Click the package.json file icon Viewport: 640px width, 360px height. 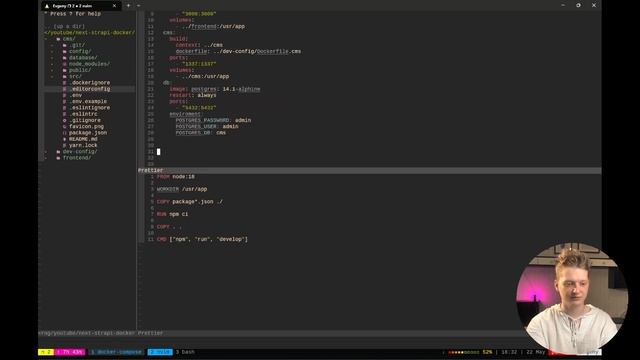point(64,133)
